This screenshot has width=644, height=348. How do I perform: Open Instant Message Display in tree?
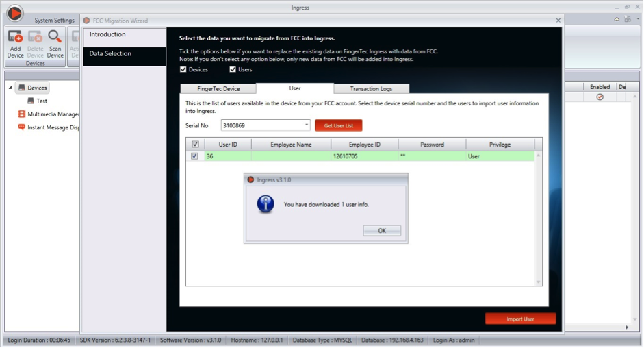(49, 127)
